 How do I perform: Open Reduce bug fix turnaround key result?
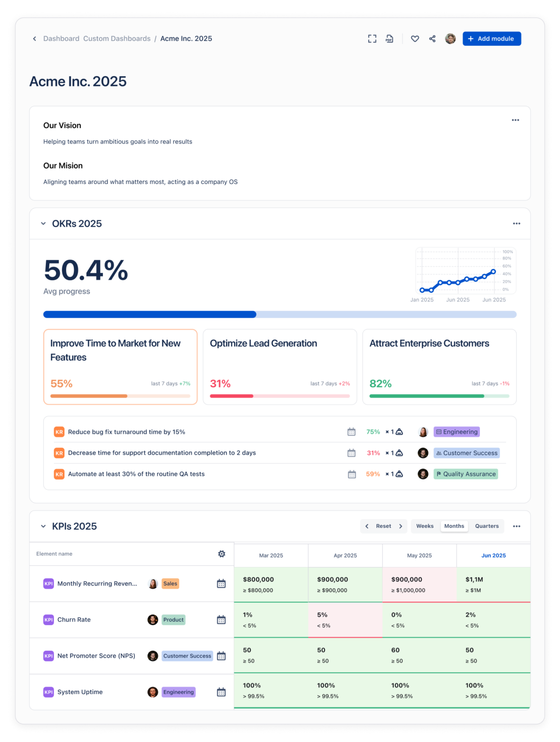coord(127,432)
